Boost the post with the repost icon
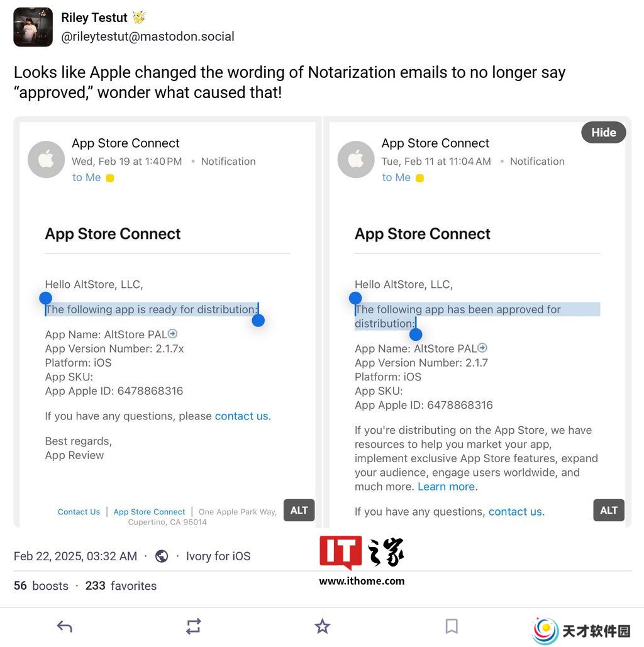Screen dimensions: 644x647 [x=193, y=626]
